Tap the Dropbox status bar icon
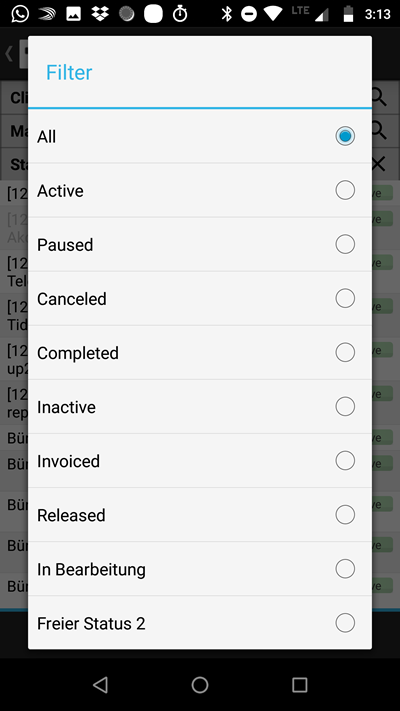Screen dimensions: 400x711 coord(100,14)
